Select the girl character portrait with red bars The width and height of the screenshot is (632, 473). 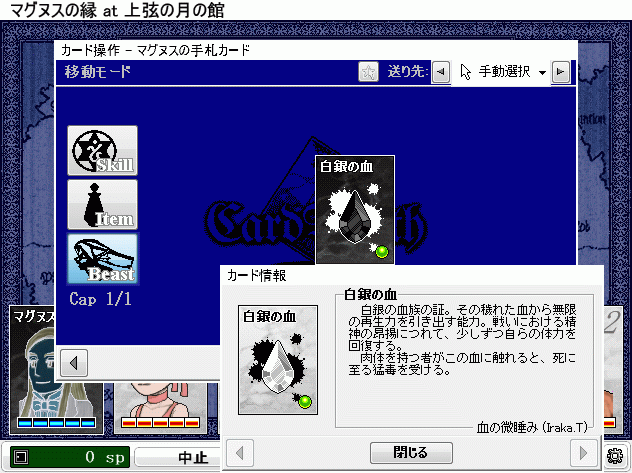pos(160,408)
